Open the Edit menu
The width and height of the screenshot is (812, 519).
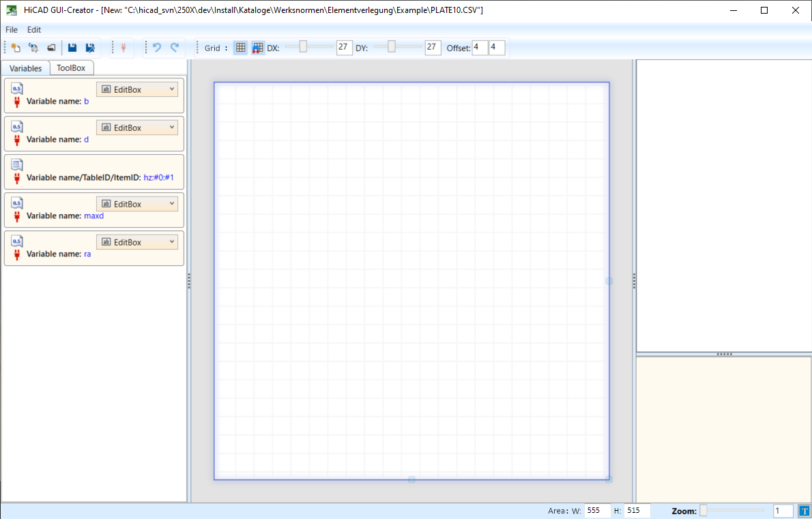point(34,30)
